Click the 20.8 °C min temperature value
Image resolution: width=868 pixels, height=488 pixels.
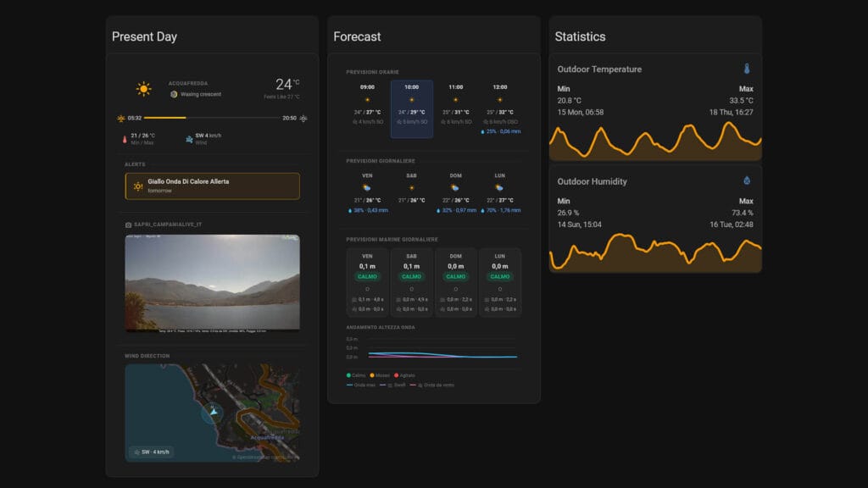pyautogui.click(x=569, y=101)
